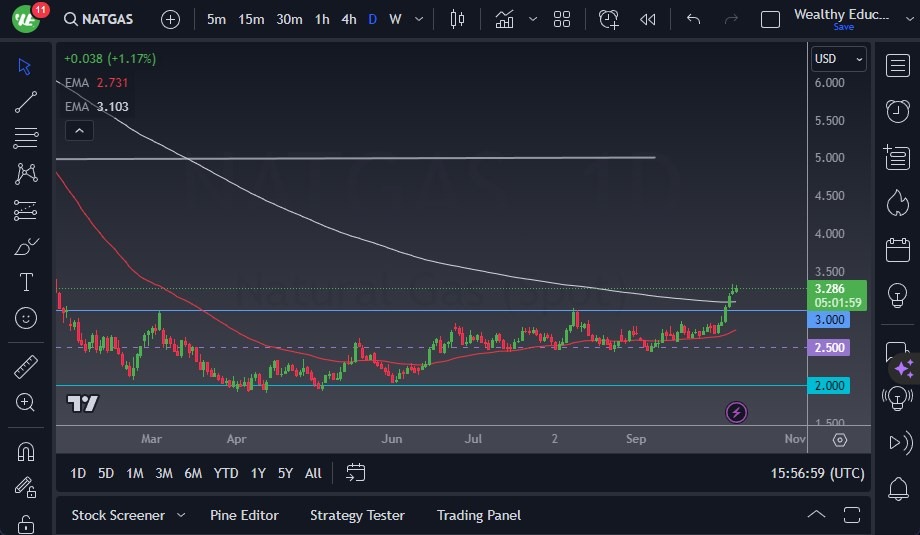
Task: Open the ruler measure tool
Action: tap(26, 367)
